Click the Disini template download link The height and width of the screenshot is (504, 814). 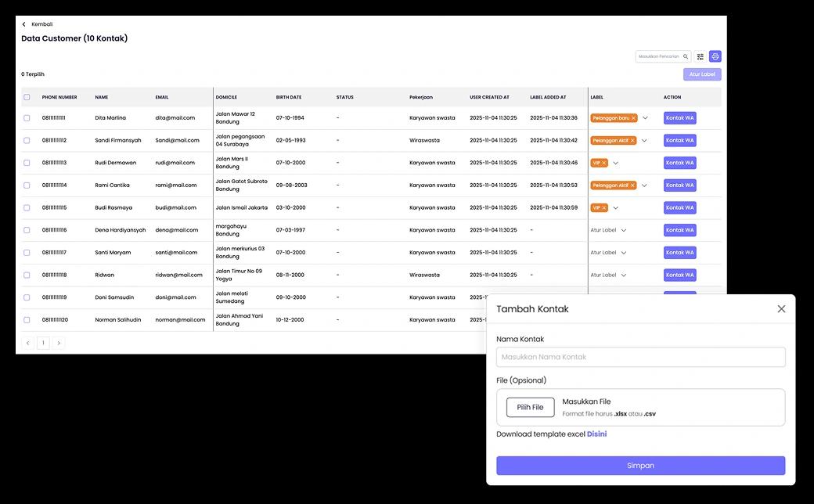tap(596, 434)
